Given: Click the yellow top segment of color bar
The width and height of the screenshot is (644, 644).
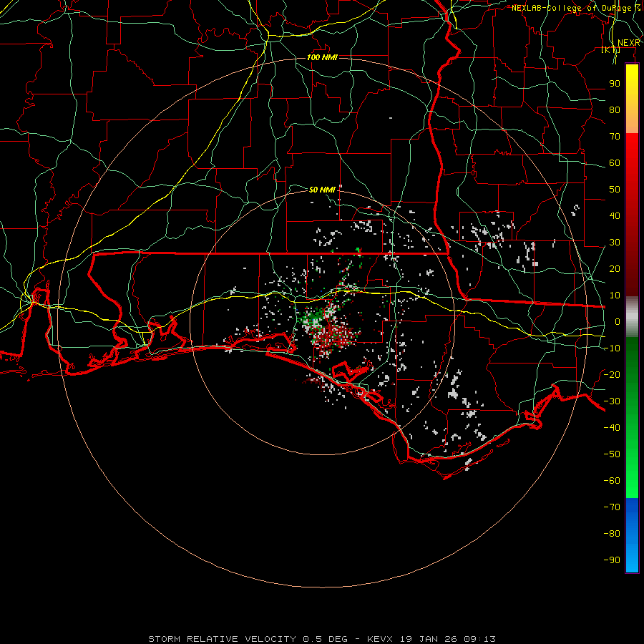Looking at the screenshot, I should point(632,99).
